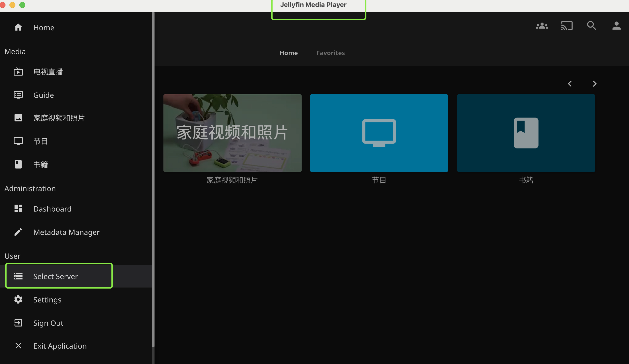Open the admin Dashboard
The height and width of the screenshot is (364, 629).
coord(52,209)
